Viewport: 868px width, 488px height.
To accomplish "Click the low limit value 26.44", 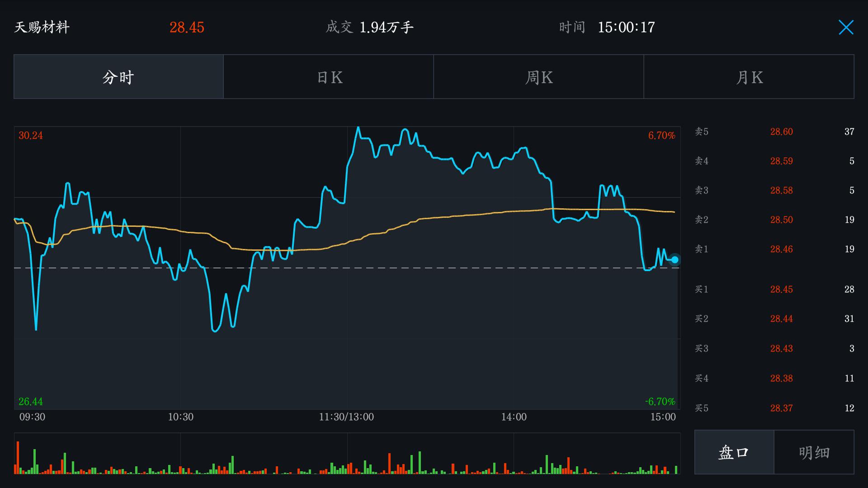I will (x=30, y=401).
